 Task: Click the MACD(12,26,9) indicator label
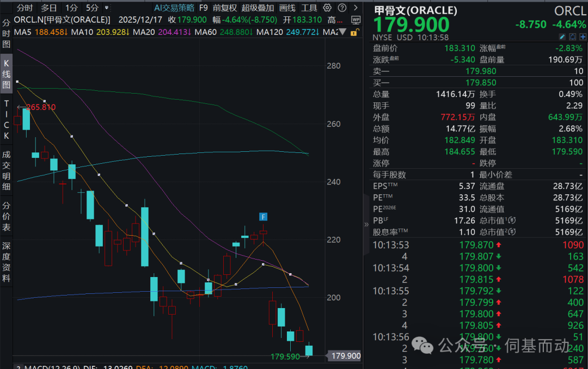pyautogui.click(x=52, y=367)
